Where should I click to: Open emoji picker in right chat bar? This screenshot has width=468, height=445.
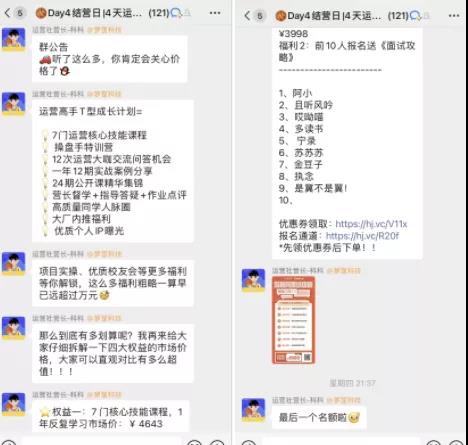coord(435,442)
